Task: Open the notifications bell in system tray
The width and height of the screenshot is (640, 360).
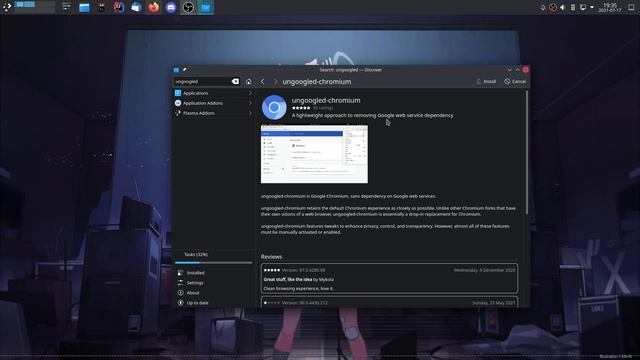Action: 543,7
